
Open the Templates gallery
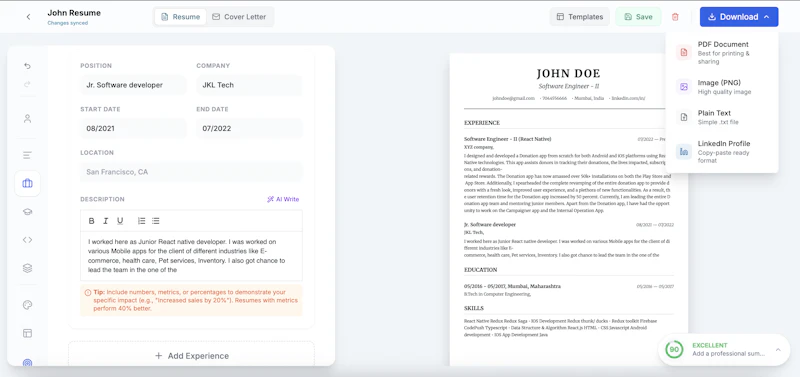pyautogui.click(x=580, y=17)
